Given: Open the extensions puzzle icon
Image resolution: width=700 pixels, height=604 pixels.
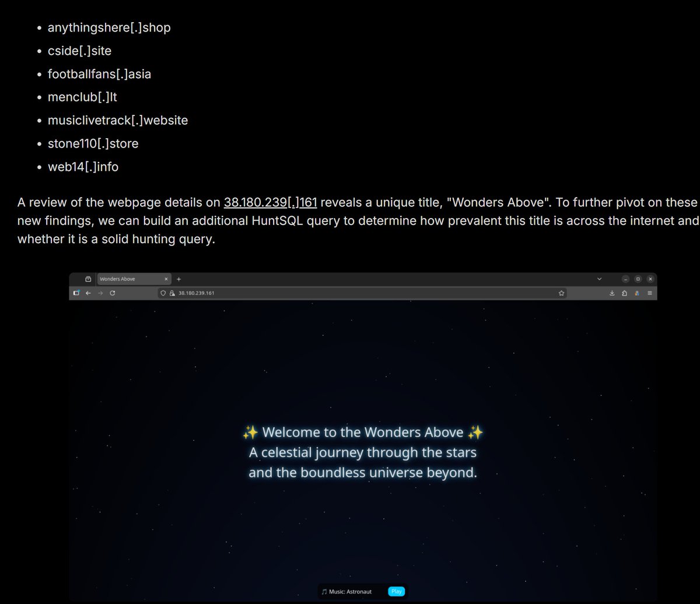Looking at the screenshot, I should pyautogui.click(x=624, y=293).
